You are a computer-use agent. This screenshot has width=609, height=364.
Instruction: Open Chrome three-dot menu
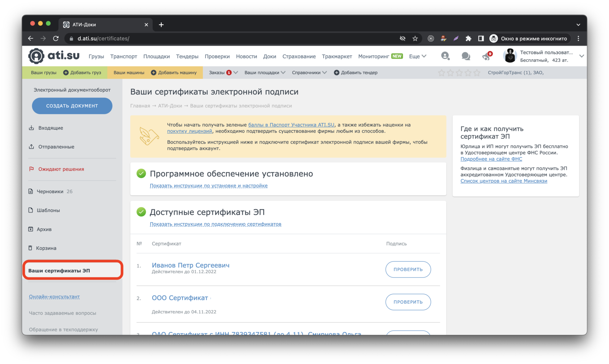tap(578, 38)
